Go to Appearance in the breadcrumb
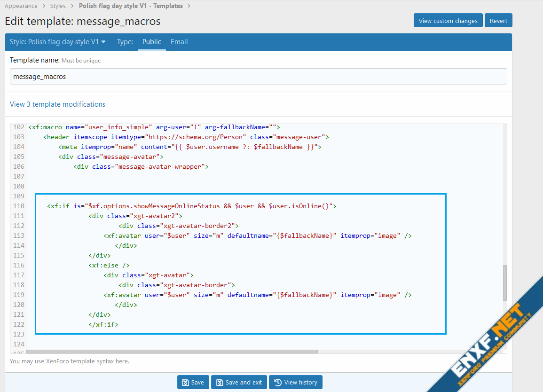The height and width of the screenshot is (392, 543). click(x=21, y=6)
